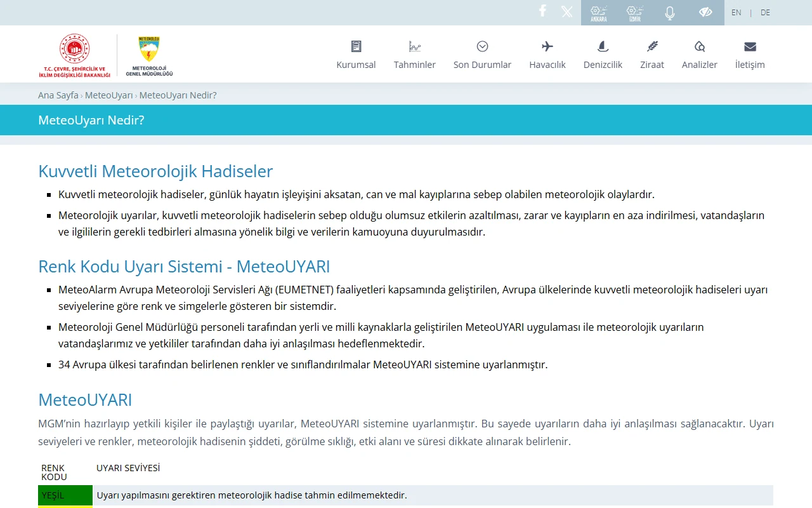Click the 'Uyarı yapılmasını gerektiren' table cell
The height and width of the screenshot is (508, 812).
coord(433,495)
